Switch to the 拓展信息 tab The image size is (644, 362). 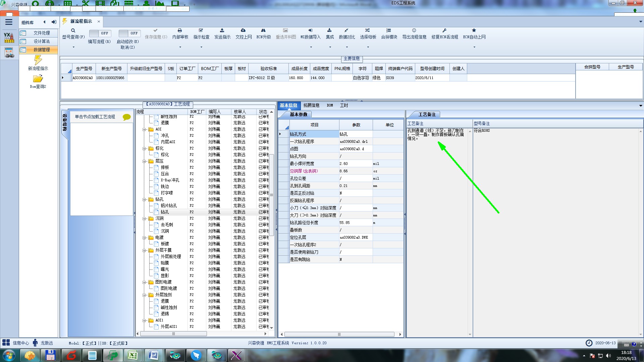pyautogui.click(x=311, y=105)
